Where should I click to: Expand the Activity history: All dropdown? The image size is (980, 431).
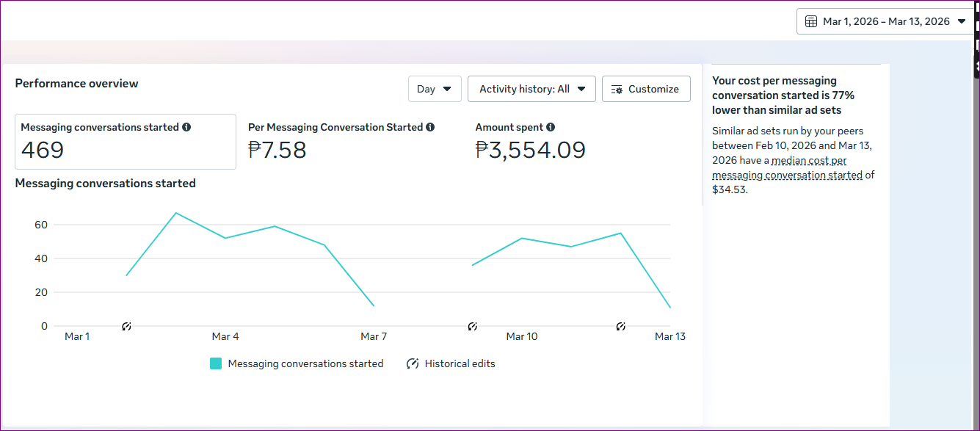[531, 89]
